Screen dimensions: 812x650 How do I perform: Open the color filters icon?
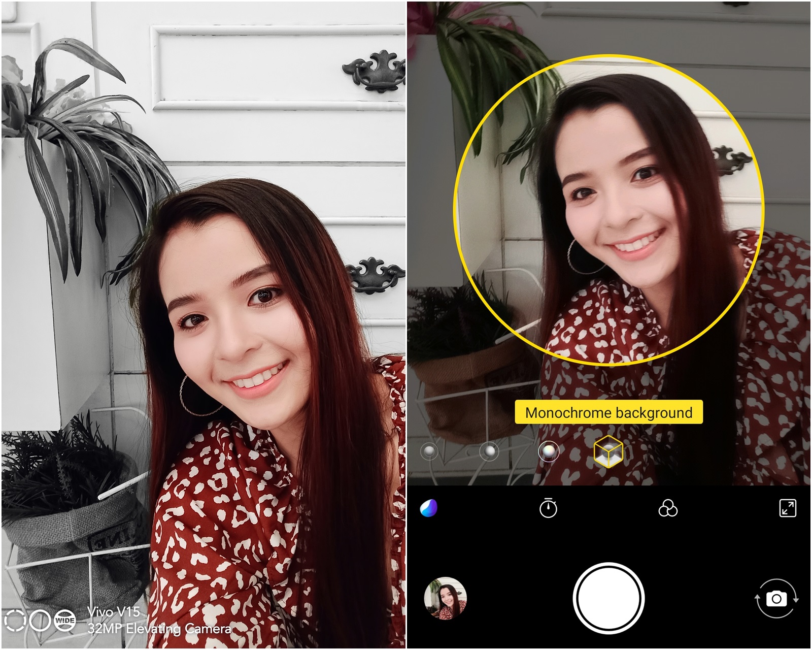click(668, 508)
